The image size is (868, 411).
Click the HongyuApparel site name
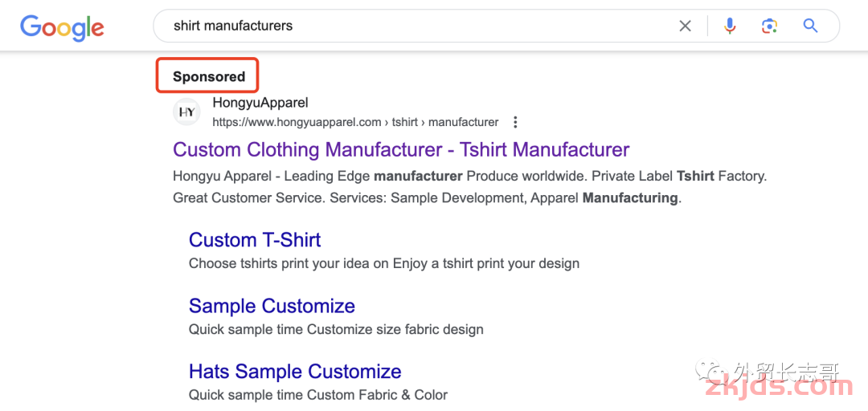[260, 103]
